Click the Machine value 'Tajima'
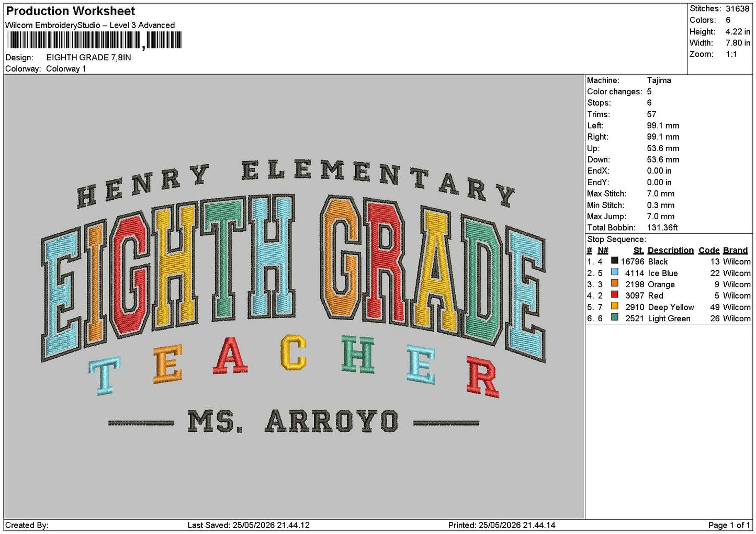Viewport: 756px width, 534px height. click(x=659, y=81)
